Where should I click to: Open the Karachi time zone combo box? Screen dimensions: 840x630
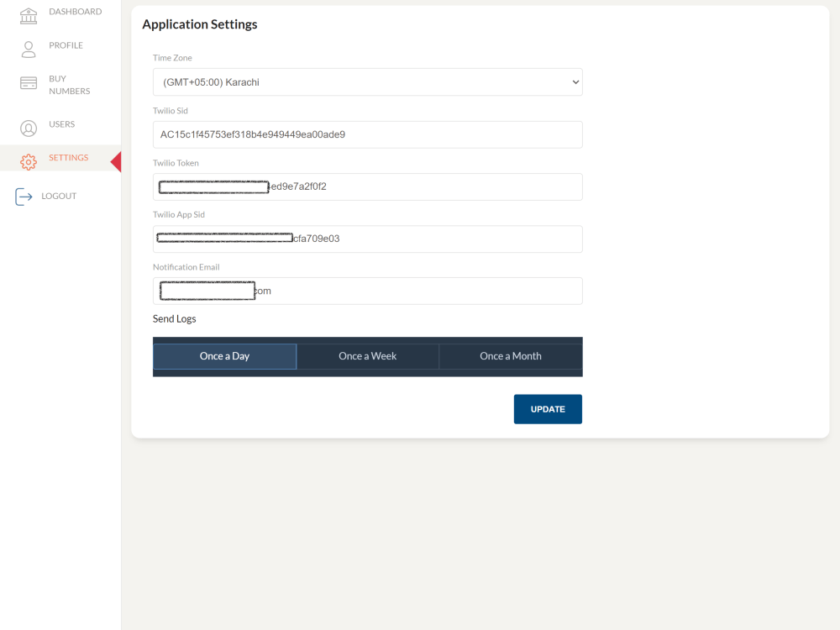click(x=367, y=81)
